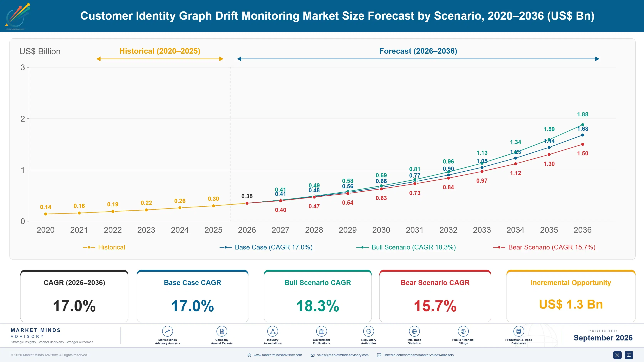This screenshot has width=644, height=362.
Task: Click the 2026 data point labeled 0.35
Action: coord(247,203)
